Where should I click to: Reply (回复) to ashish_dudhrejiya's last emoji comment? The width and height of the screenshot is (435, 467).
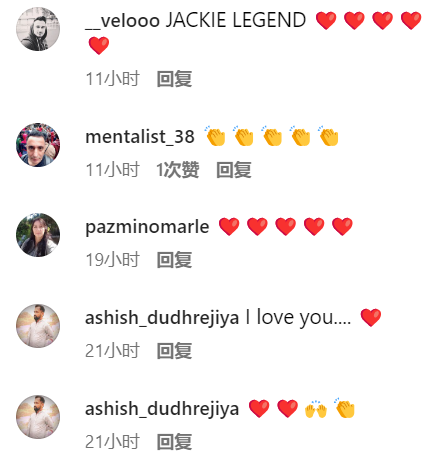[x=174, y=442]
